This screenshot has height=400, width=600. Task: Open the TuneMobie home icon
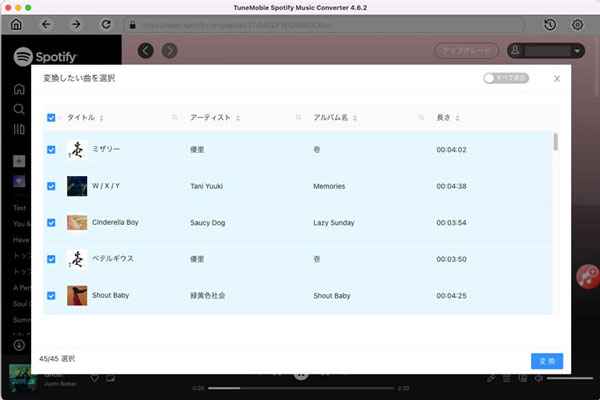point(16,24)
